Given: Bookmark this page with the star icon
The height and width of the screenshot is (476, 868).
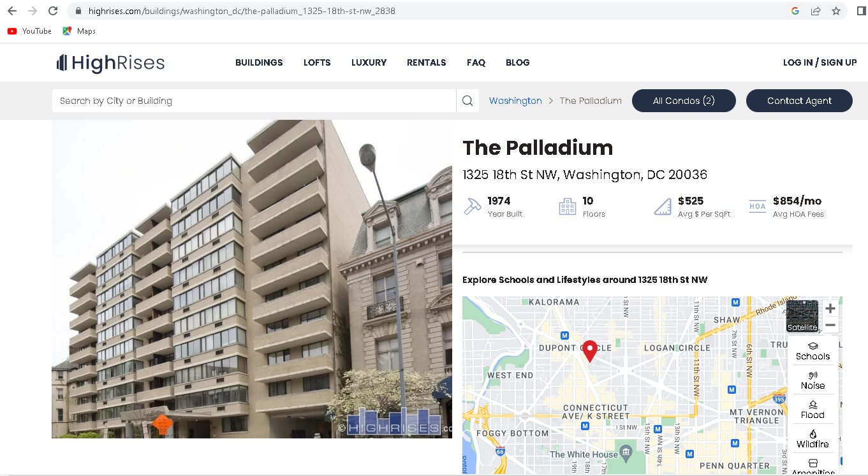Looking at the screenshot, I should pyautogui.click(x=835, y=11).
